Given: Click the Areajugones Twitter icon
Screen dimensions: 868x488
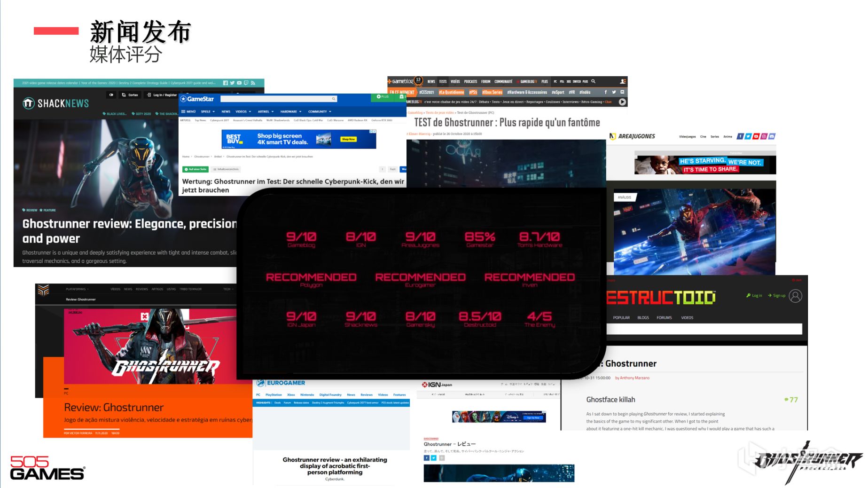Looking at the screenshot, I should point(748,136).
